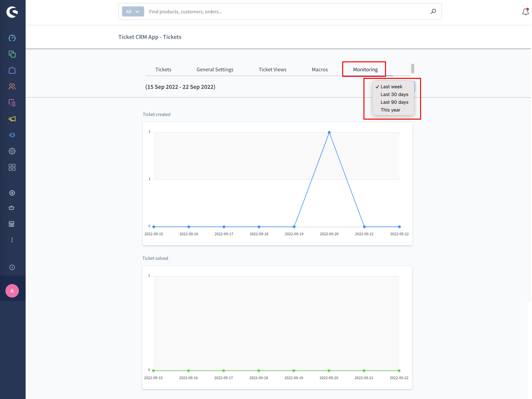The height and width of the screenshot is (399, 532).
Task: Open the Orders shopping bag icon
Action: [12, 70]
